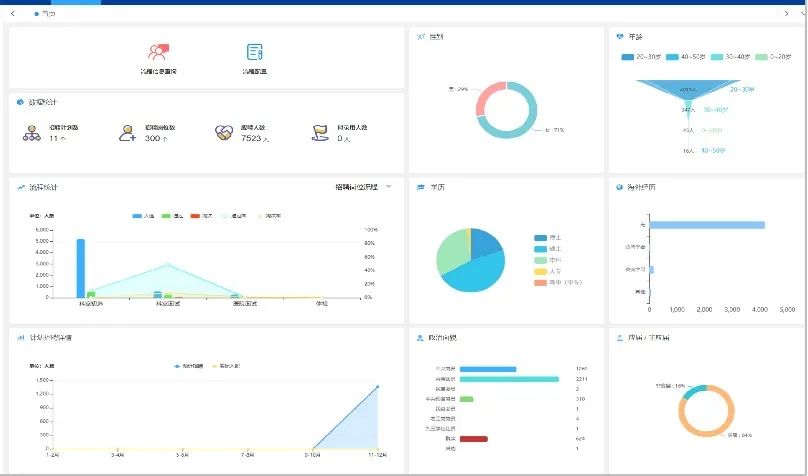Click the back arrow in top bar
808x476 pixels.
[12, 14]
